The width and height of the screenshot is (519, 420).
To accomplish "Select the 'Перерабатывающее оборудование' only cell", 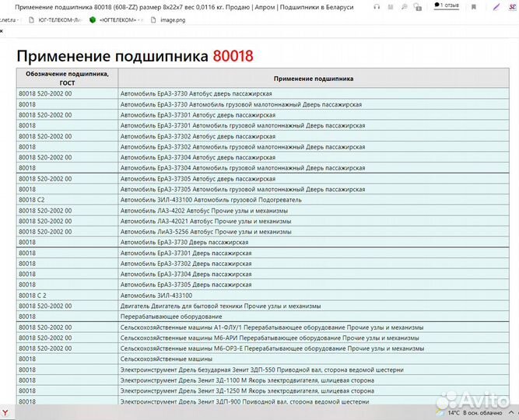I will pyautogui.click(x=314, y=317).
